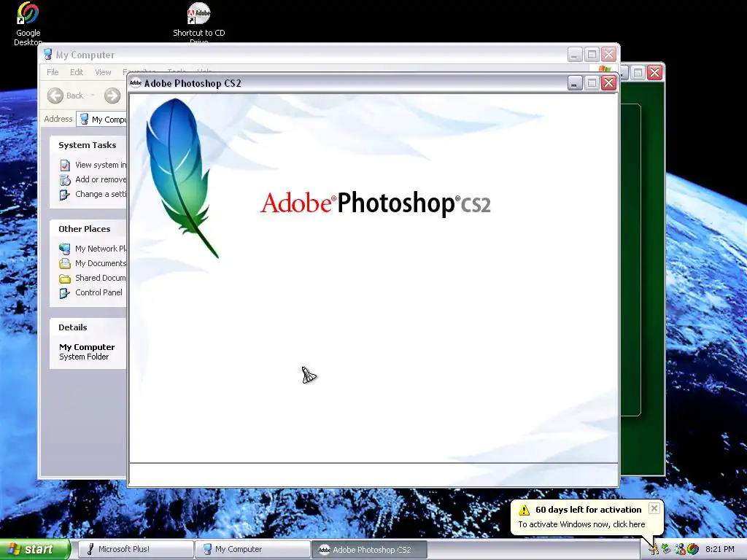Close the Adobe Photoshop CS2 window
Screen dimensions: 747x560
coord(608,83)
